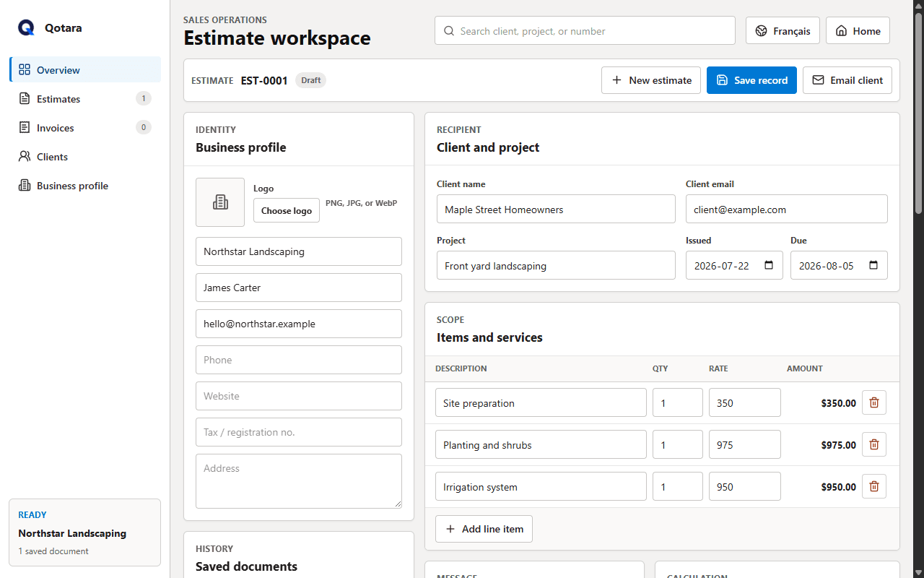
Task: Edit the Northstar Landscaping business name field
Action: click(x=299, y=251)
